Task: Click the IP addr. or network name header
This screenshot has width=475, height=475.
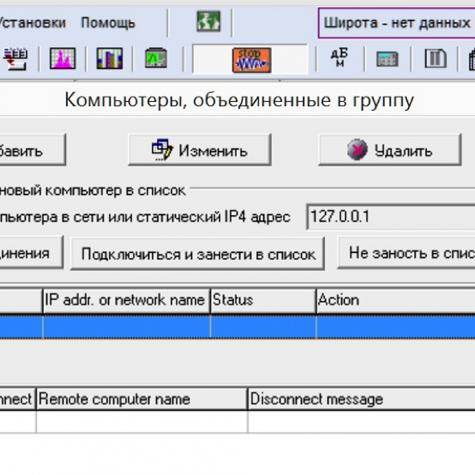Action: coord(126,300)
